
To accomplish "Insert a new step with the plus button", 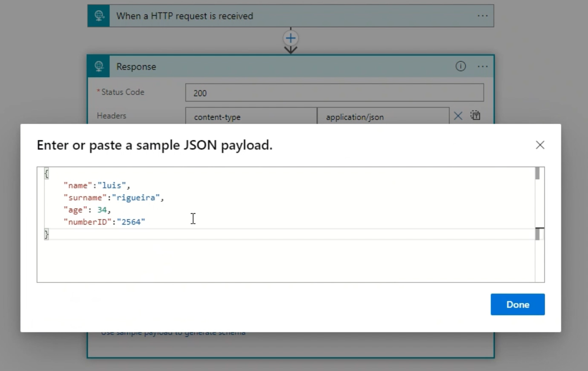I will (291, 38).
